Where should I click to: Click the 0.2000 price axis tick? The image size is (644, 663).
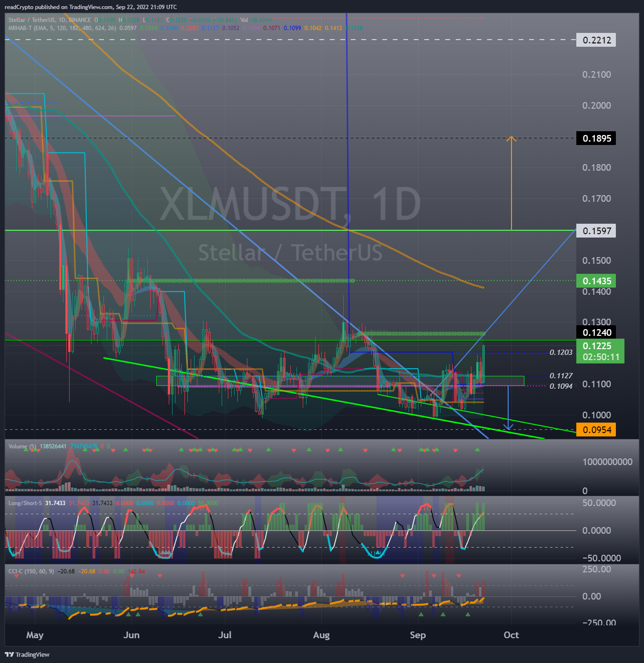596,105
